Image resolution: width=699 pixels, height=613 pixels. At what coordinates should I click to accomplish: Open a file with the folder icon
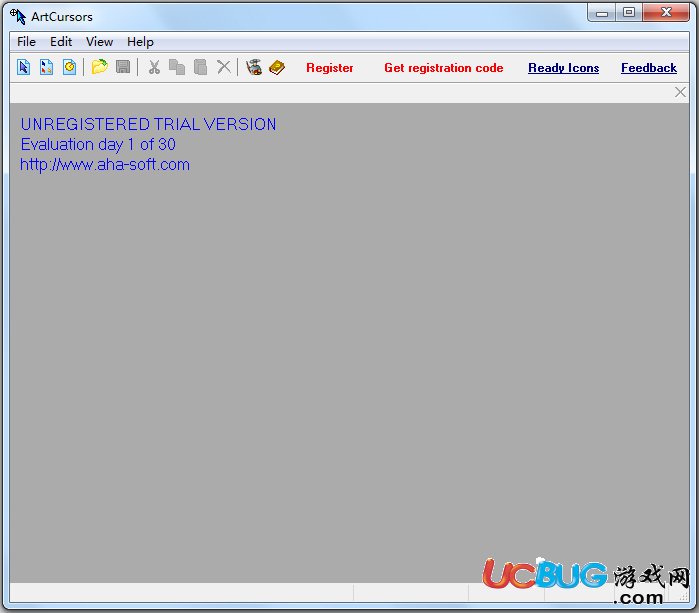pos(99,67)
